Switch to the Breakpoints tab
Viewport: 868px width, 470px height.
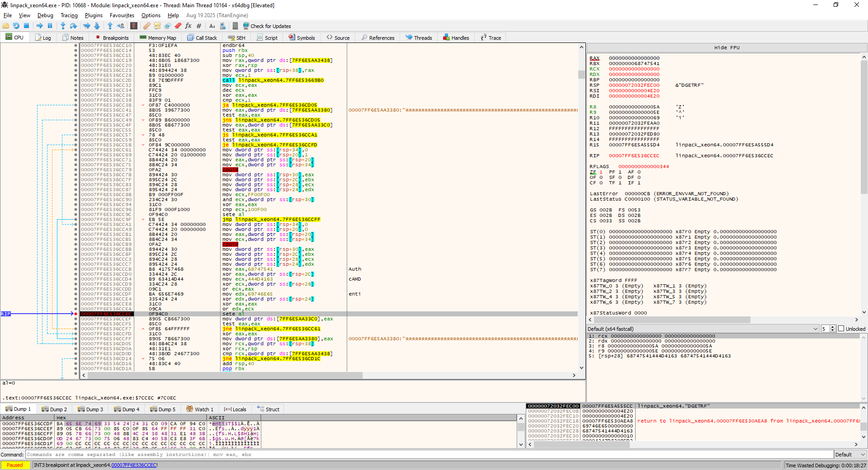112,38
